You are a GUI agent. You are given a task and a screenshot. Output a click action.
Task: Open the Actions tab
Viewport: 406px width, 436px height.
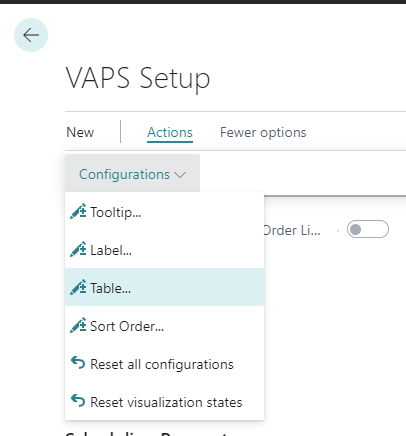click(x=170, y=132)
